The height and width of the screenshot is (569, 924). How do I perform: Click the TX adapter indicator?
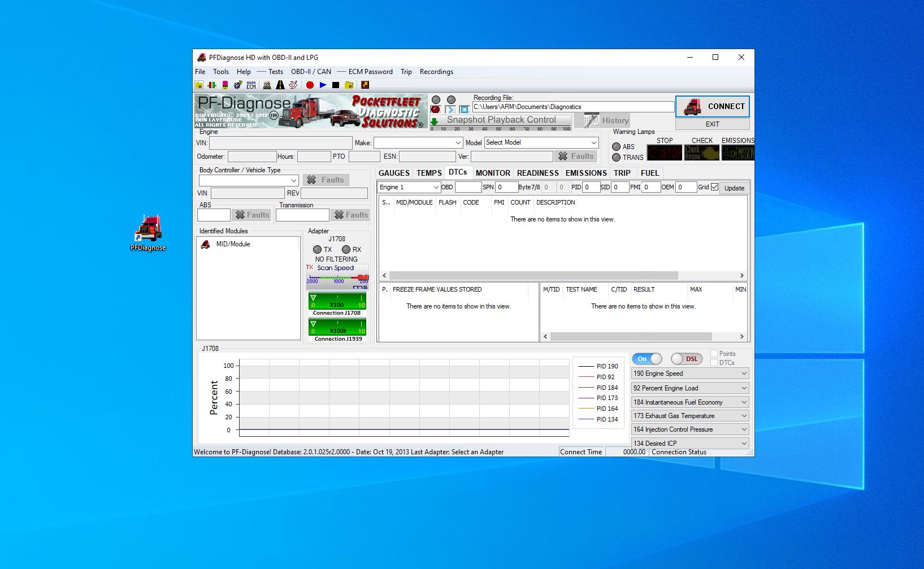click(x=317, y=249)
